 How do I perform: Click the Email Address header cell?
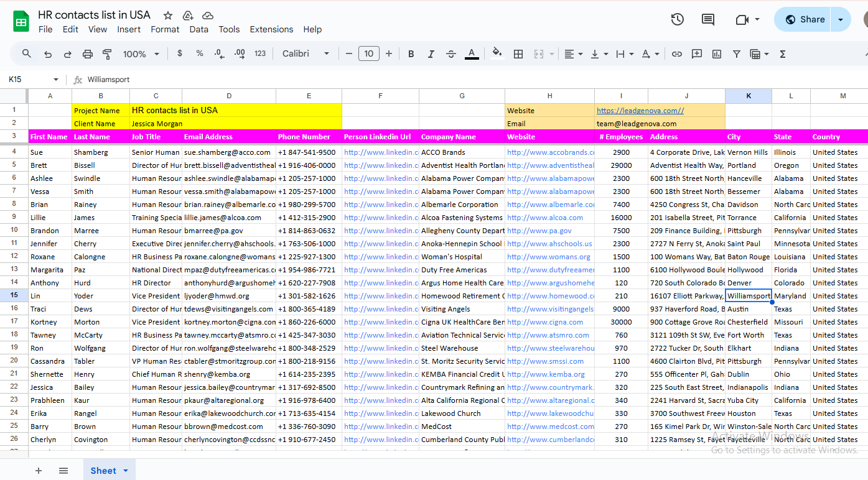[229, 137]
